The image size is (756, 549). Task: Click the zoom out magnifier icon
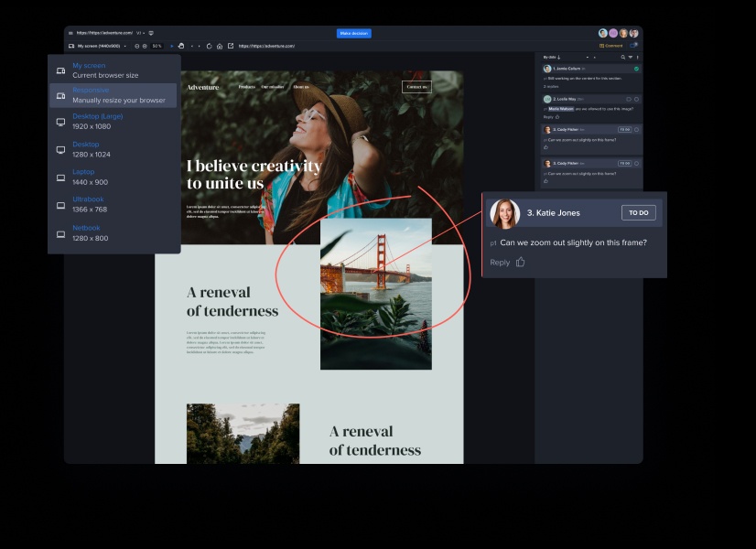click(137, 47)
